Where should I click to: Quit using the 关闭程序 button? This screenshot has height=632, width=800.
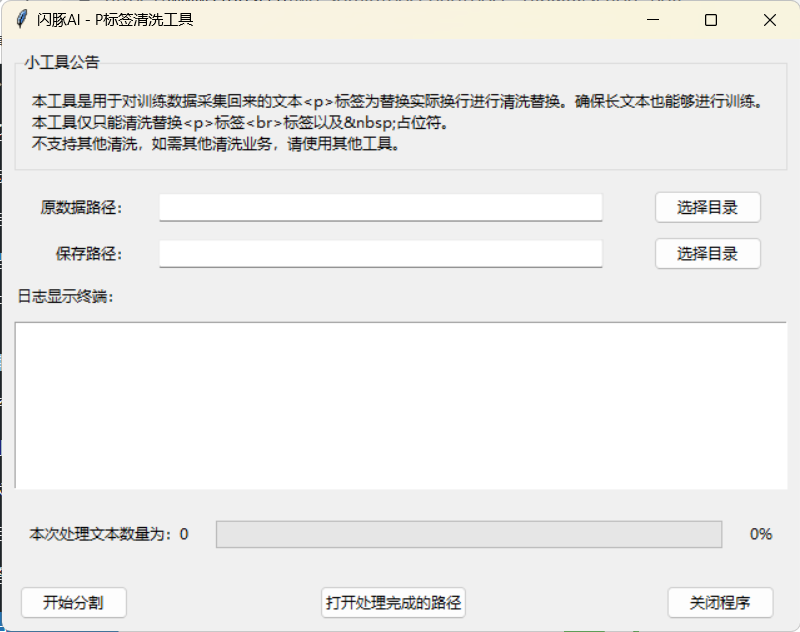[720, 602]
